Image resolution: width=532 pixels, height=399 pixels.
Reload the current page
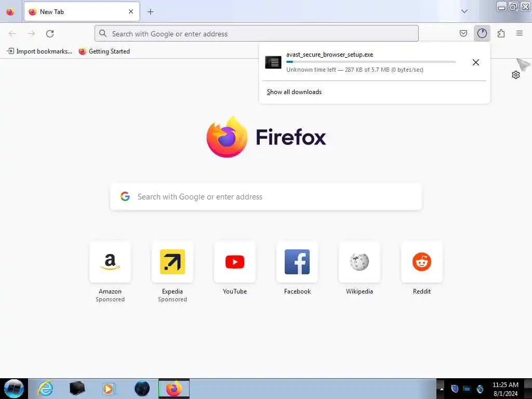click(50, 34)
